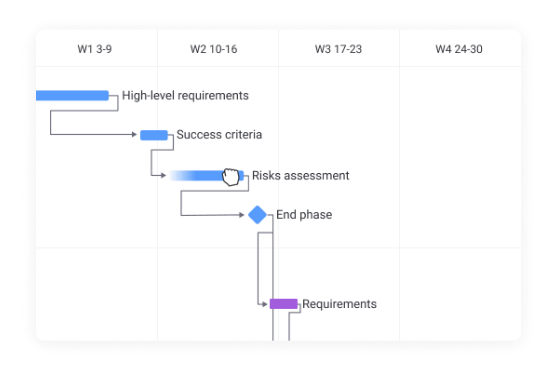This screenshot has width=554, height=366.
Task: Select the End phase diamond milestone
Action: pos(257,215)
